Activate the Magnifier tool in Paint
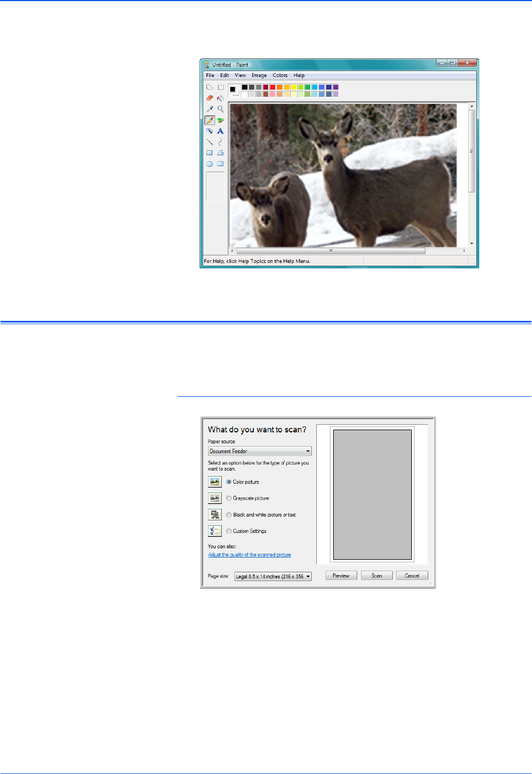 pyautogui.click(x=221, y=109)
